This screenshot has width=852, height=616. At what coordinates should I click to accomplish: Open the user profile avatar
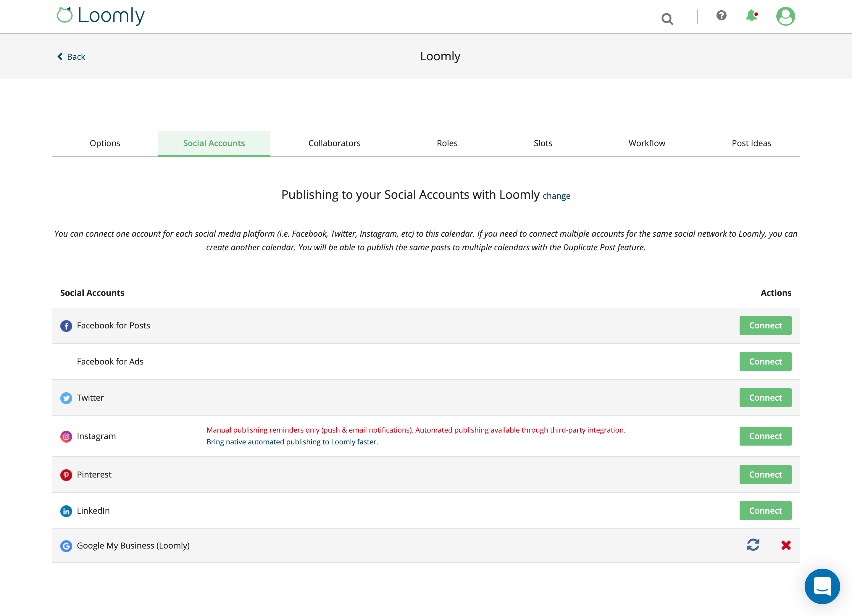[x=785, y=17]
